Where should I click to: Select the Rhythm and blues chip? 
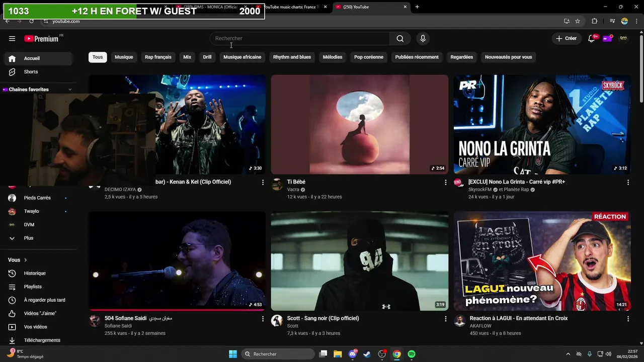(292, 57)
